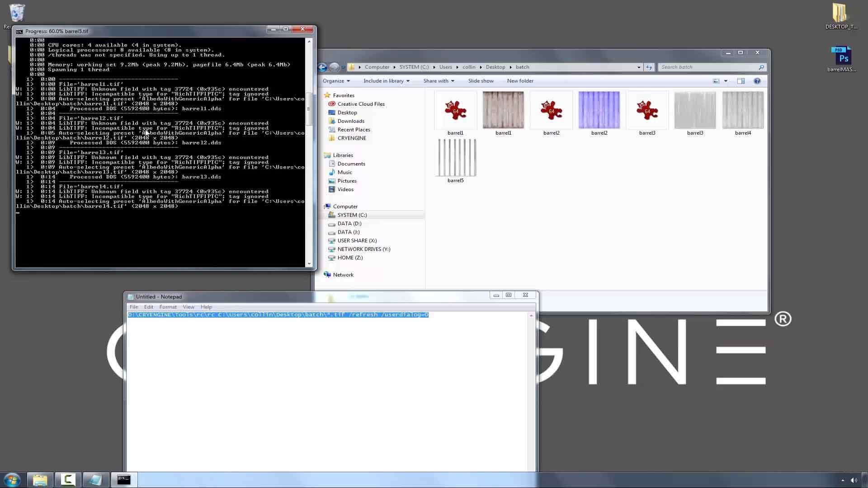The width and height of the screenshot is (868, 488).
Task: Open Notepad from the taskbar
Action: (95, 480)
